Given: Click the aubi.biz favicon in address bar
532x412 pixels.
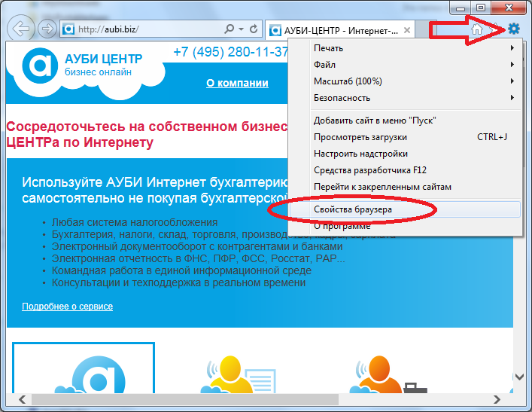Looking at the screenshot, I should 68,29.
